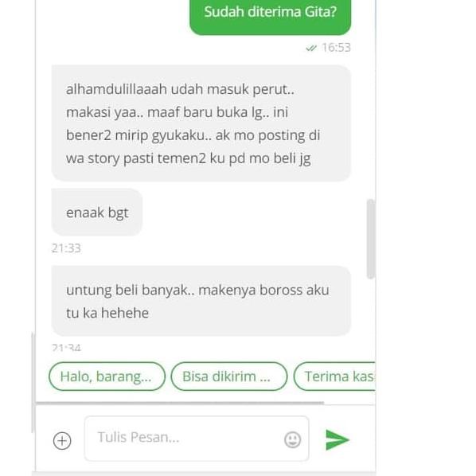Click the 'enaak bgt' message bubble
Image resolution: width=476 pixels, height=476 pixels.
pyautogui.click(x=97, y=213)
